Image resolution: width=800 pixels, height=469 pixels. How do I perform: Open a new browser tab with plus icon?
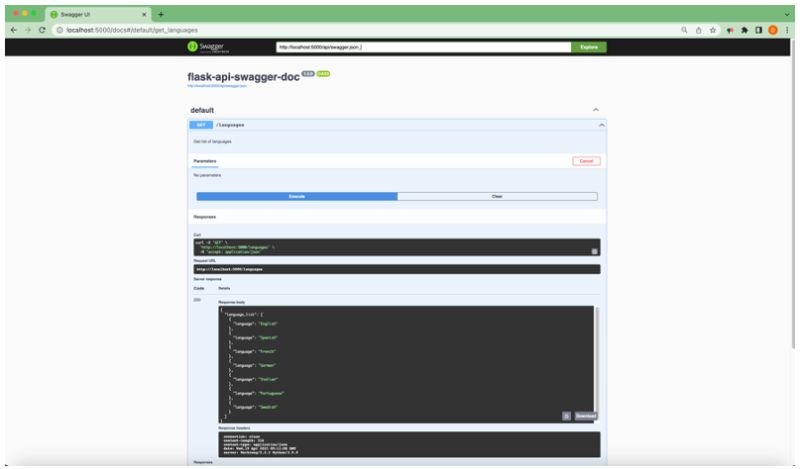coord(161,15)
